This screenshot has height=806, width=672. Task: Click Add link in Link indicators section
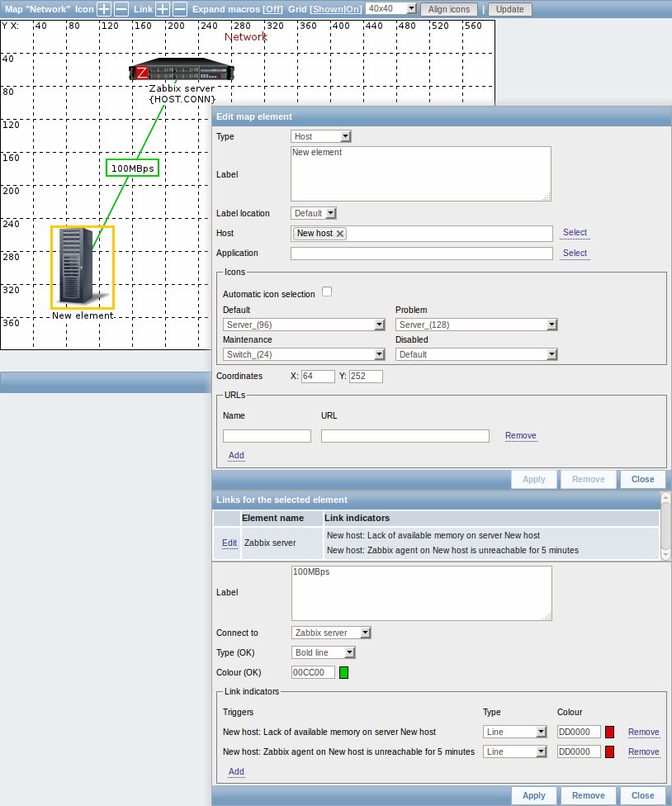pos(236,771)
